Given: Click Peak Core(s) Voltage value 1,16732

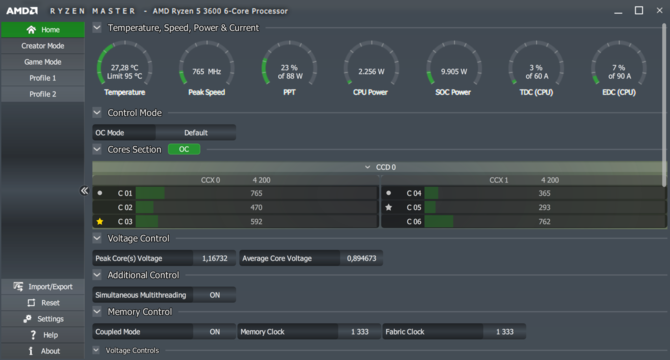Looking at the screenshot, I should pos(215,258).
